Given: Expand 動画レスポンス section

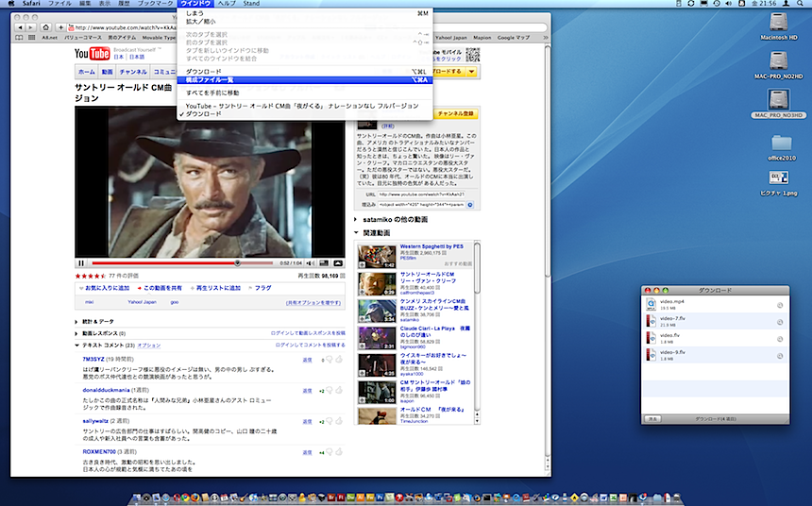Looking at the screenshot, I should 76,333.
